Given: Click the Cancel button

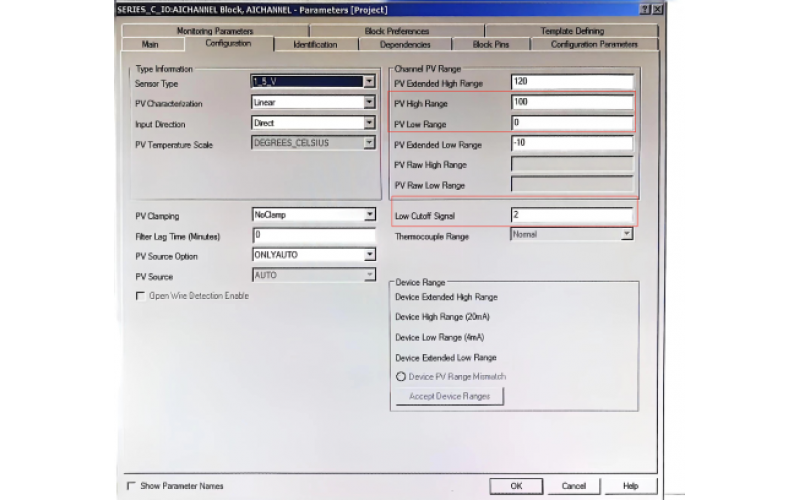Looking at the screenshot, I should pyautogui.click(x=574, y=486).
